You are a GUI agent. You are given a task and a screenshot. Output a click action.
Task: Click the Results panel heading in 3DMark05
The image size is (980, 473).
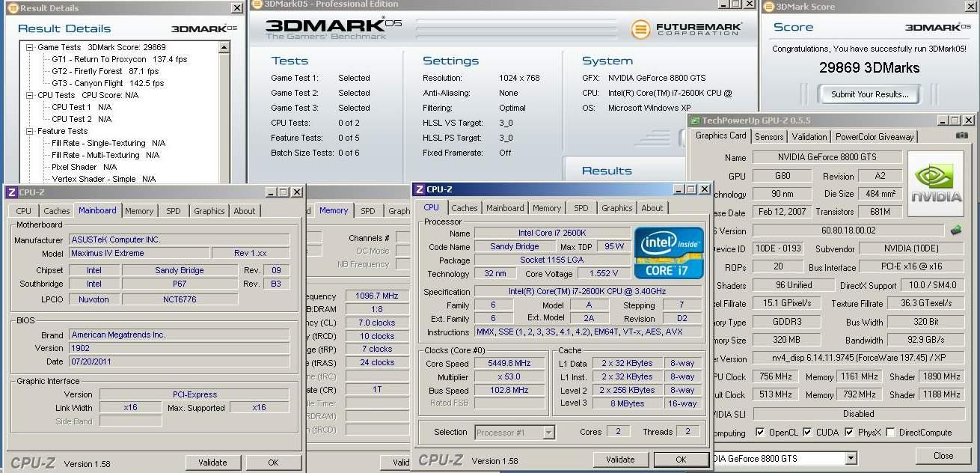607,171
